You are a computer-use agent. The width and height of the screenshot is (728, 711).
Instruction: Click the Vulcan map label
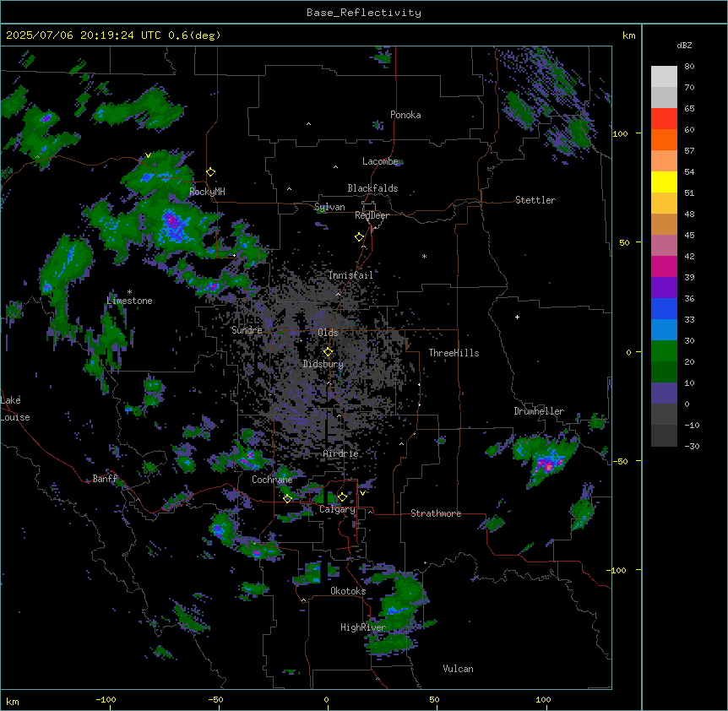tap(459, 669)
